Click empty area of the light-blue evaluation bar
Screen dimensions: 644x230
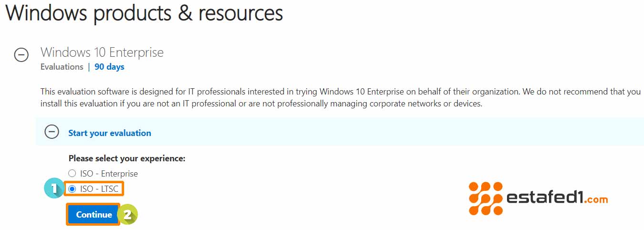(x=382, y=132)
